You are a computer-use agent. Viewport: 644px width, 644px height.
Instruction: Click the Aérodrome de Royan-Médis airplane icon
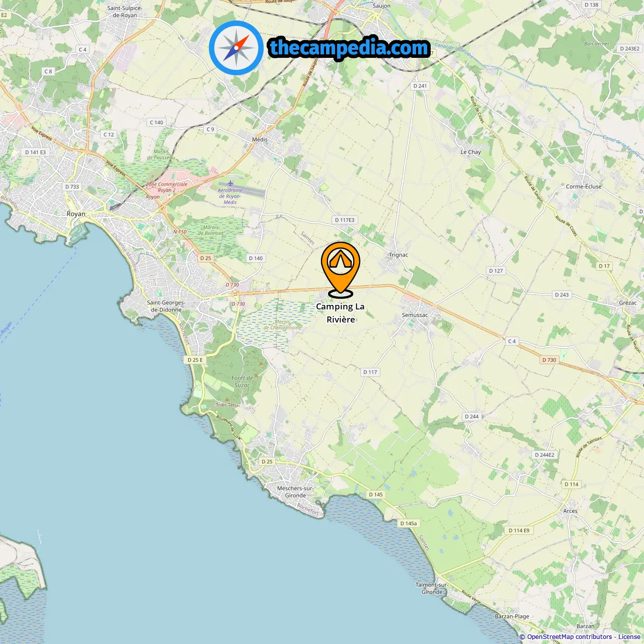point(230,183)
